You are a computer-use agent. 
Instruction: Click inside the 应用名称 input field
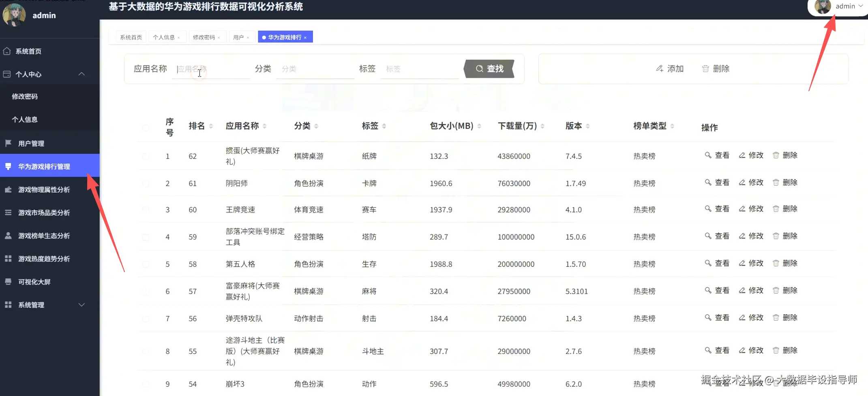coord(211,69)
